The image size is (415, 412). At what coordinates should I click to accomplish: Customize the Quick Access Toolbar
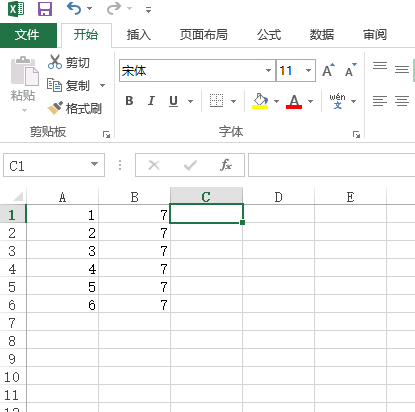click(x=148, y=10)
